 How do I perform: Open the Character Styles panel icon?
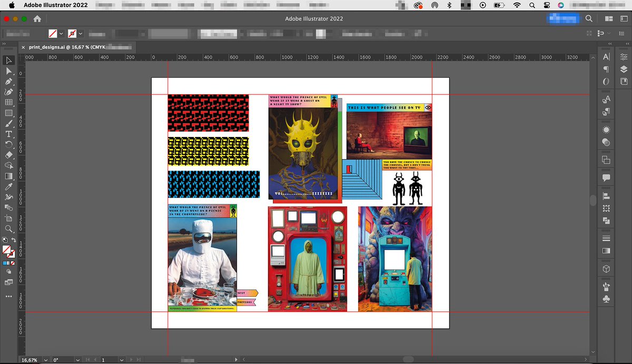click(x=606, y=99)
